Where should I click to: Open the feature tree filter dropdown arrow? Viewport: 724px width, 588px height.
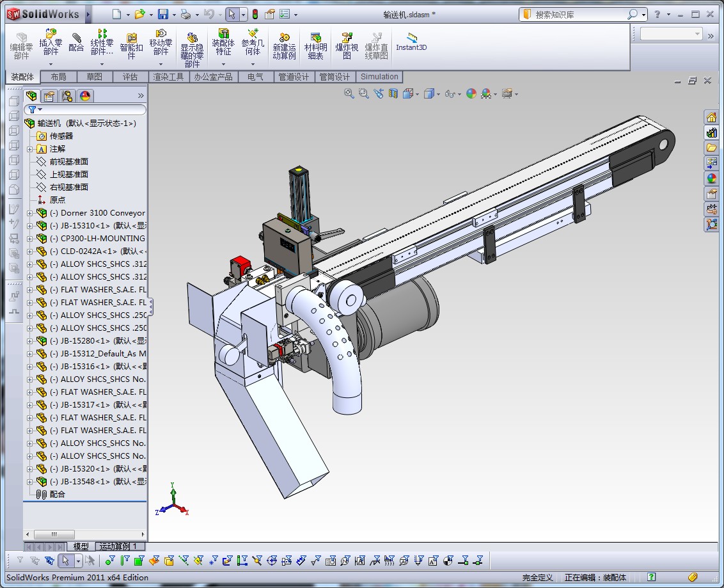click(x=40, y=109)
